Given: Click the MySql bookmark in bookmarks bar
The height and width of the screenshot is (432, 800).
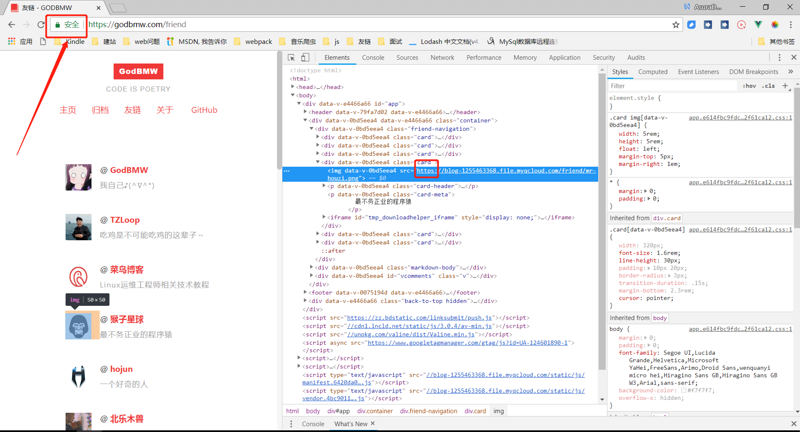Looking at the screenshot, I should pos(521,42).
